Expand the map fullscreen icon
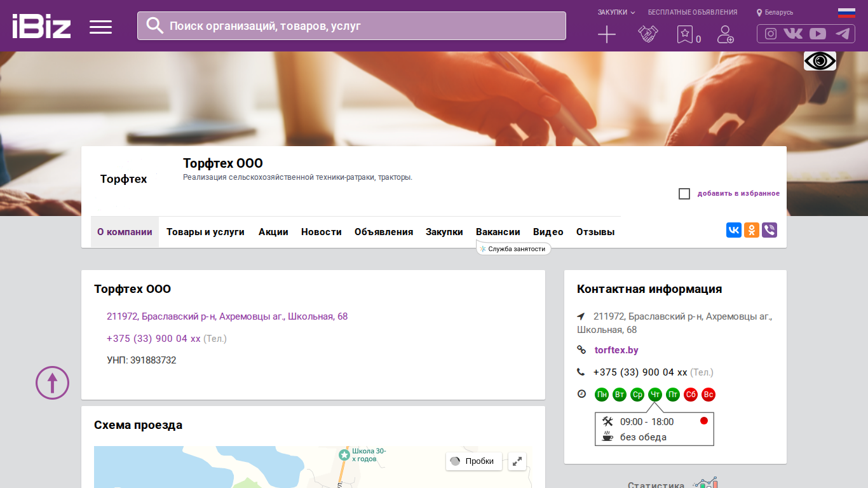The width and height of the screenshot is (868, 488). (x=517, y=461)
